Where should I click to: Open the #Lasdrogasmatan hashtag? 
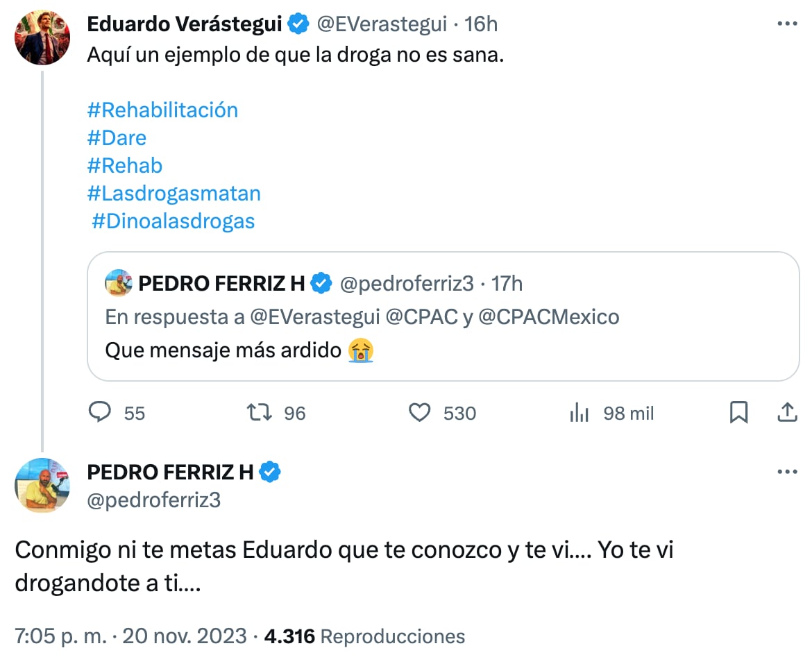tap(174, 194)
